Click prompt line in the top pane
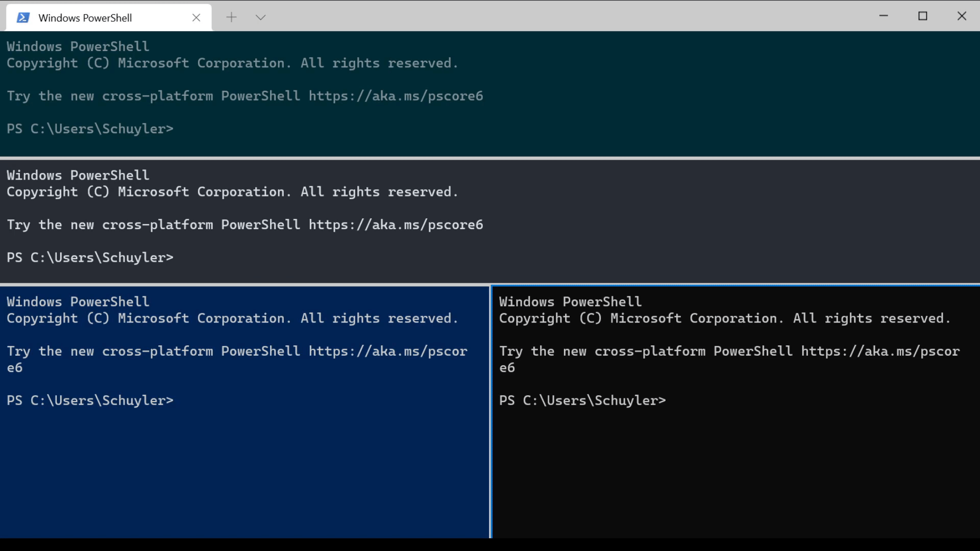This screenshot has height=551, width=980. click(90, 129)
